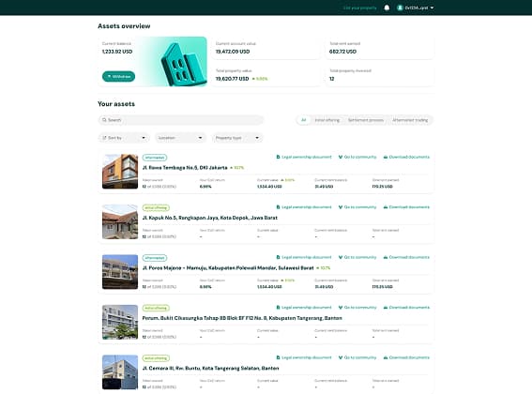
Task: Open the Location dropdown
Action: click(180, 138)
